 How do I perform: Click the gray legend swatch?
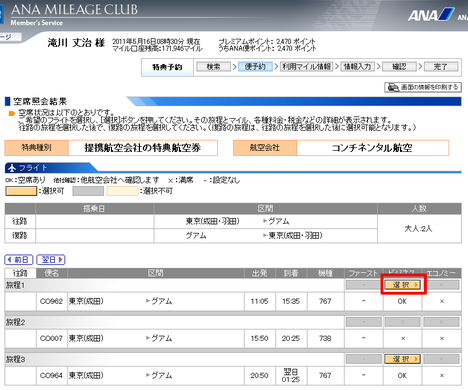(88, 191)
